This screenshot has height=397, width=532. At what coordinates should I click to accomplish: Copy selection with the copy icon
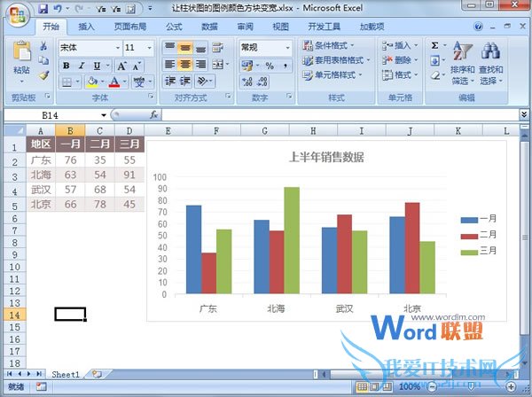[43, 60]
